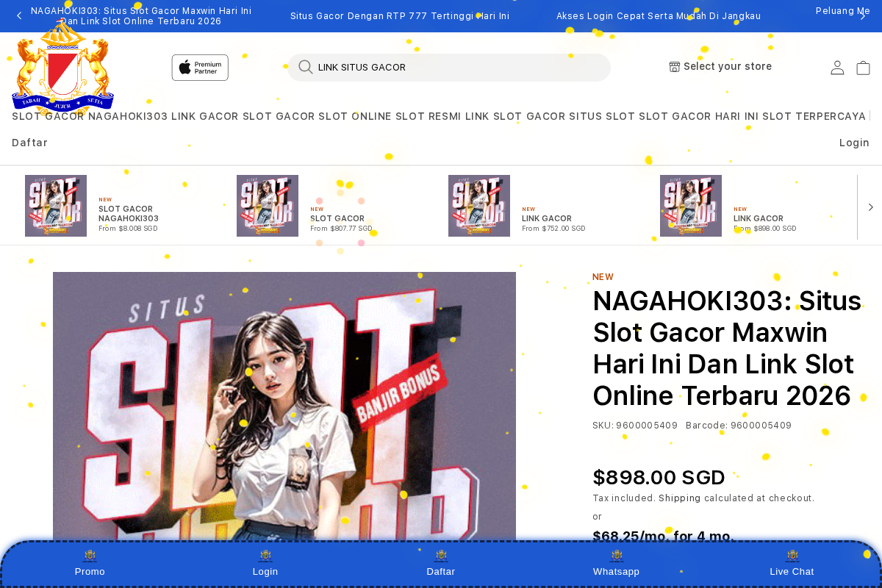Click the account person icon
This screenshot has width=882, height=588.
pos(837,67)
